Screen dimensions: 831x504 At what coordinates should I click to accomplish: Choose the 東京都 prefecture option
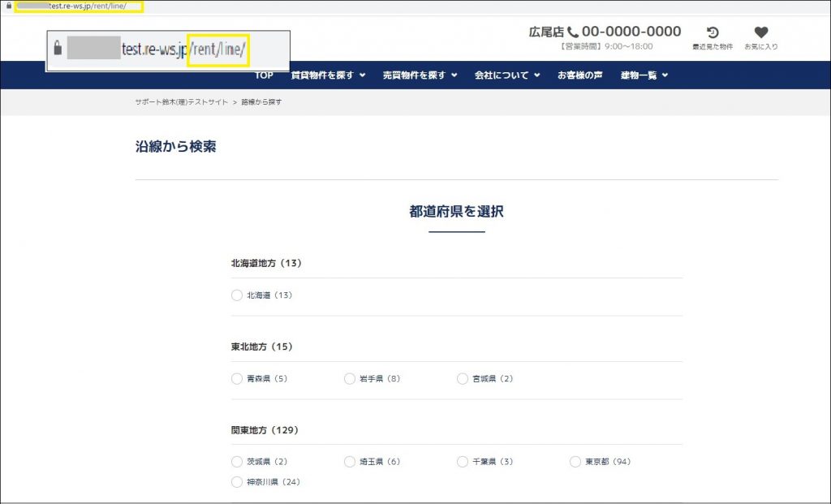[x=575, y=462]
